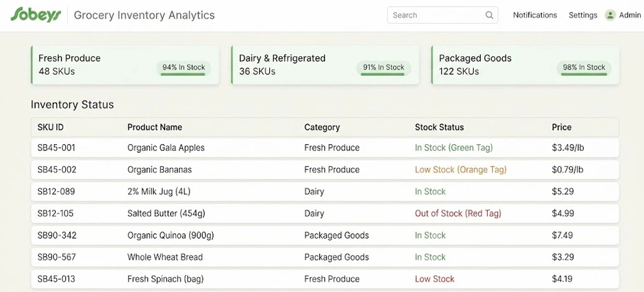The image size is (644, 292).
Task: Sort by the Price column header
Action: [x=561, y=127]
